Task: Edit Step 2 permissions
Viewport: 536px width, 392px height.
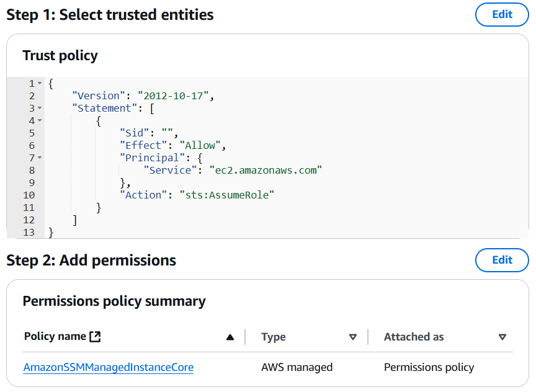Action: click(502, 260)
